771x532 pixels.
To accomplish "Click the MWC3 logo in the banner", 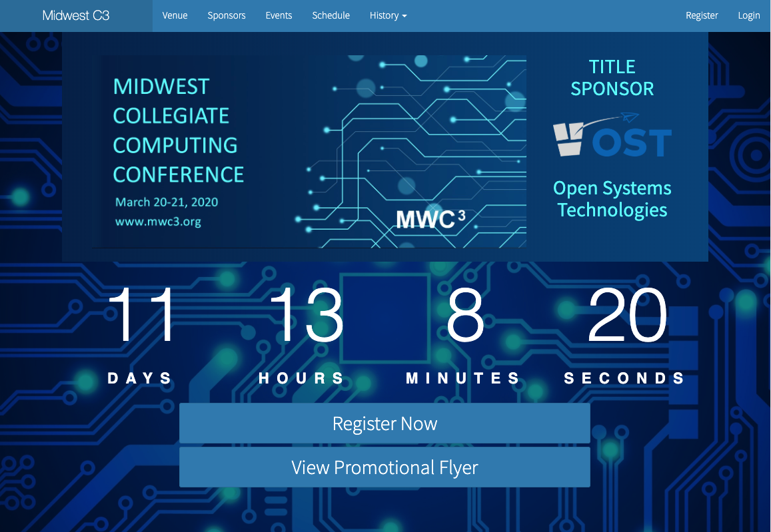I will (426, 219).
